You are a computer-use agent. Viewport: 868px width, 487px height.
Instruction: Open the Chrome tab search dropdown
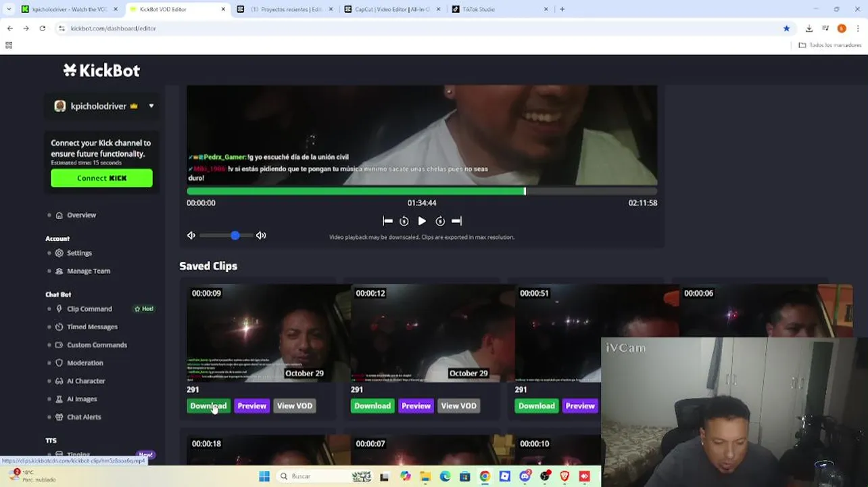[8, 9]
